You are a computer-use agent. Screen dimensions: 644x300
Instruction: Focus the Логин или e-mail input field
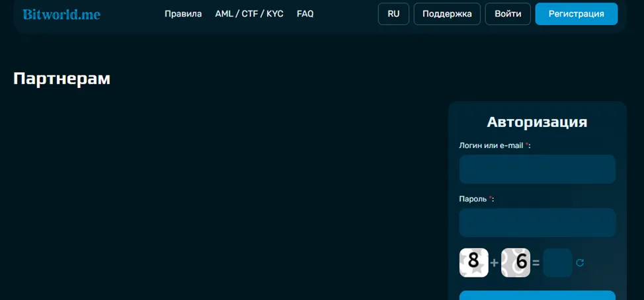[x=537, y=169]
